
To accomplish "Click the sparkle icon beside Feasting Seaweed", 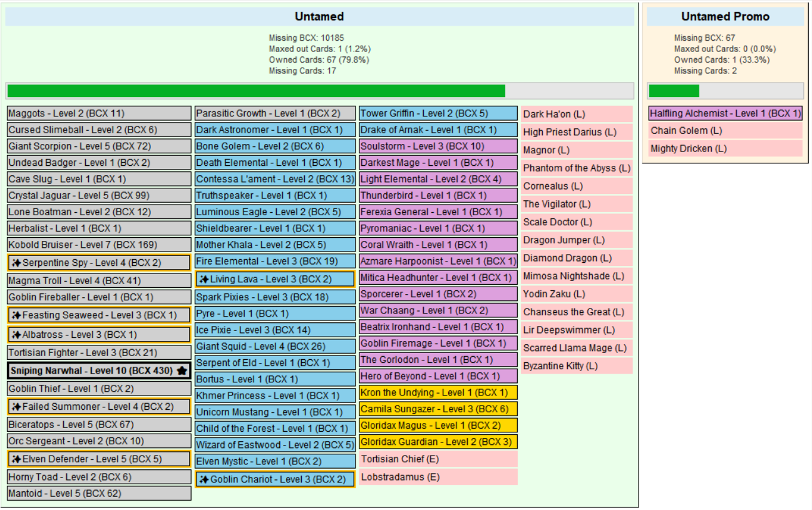I will 16,315.
